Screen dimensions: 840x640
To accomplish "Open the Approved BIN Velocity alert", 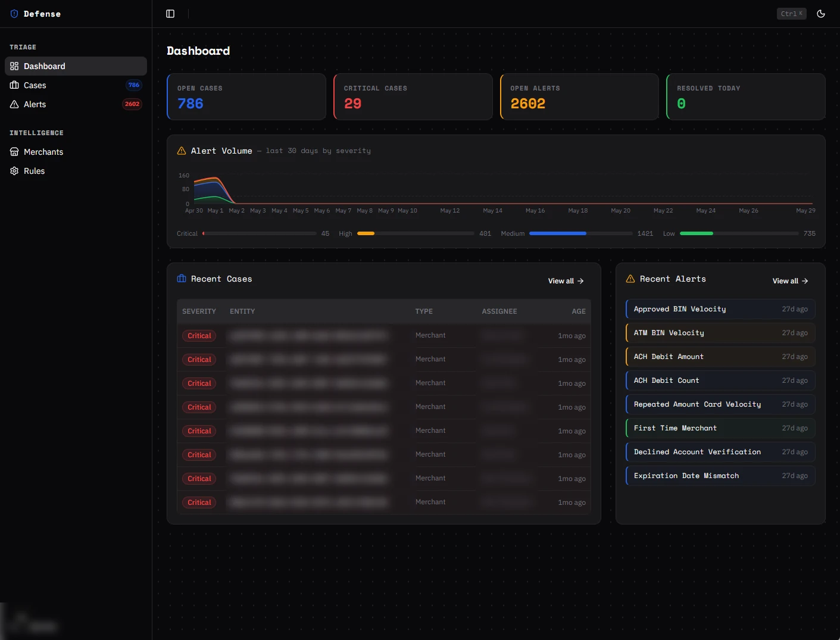I will [x=720, y=309].
